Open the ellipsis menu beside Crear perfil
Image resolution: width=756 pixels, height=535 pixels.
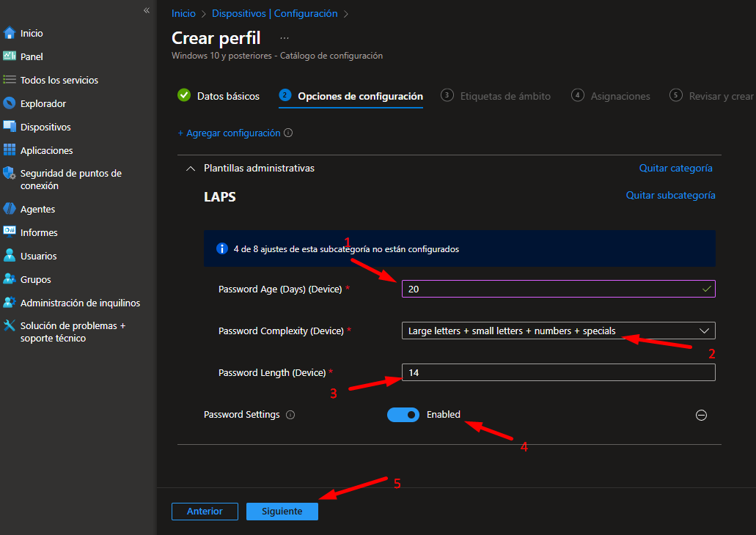pos(285,38)
